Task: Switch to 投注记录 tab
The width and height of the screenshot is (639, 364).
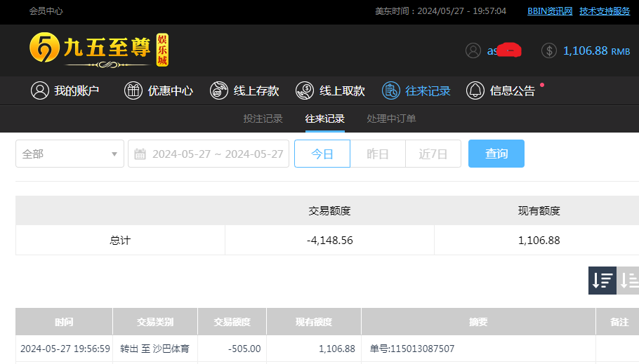Action: click(263, 119)
